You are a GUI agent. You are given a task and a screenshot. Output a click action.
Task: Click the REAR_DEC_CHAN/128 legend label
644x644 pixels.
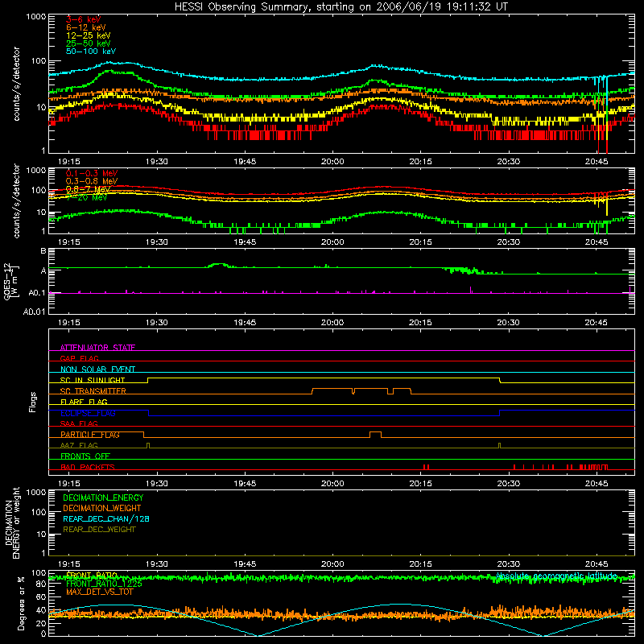[x=106, y=518]
